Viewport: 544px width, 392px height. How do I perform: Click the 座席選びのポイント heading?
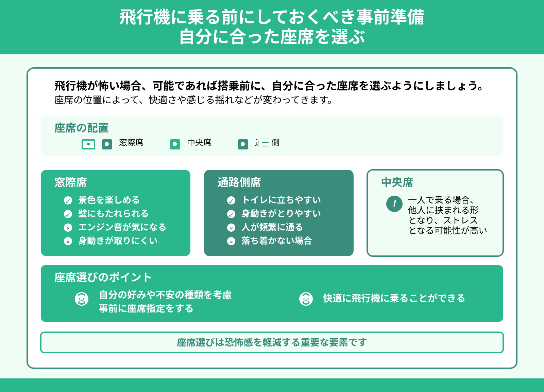103,278
